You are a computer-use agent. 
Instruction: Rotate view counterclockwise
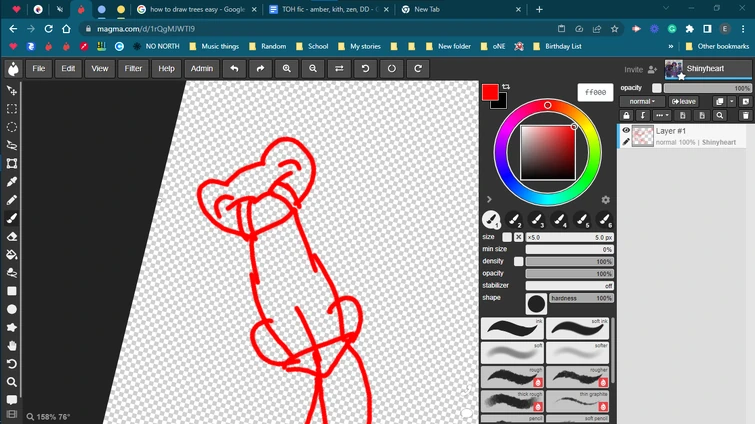[365, 69]
